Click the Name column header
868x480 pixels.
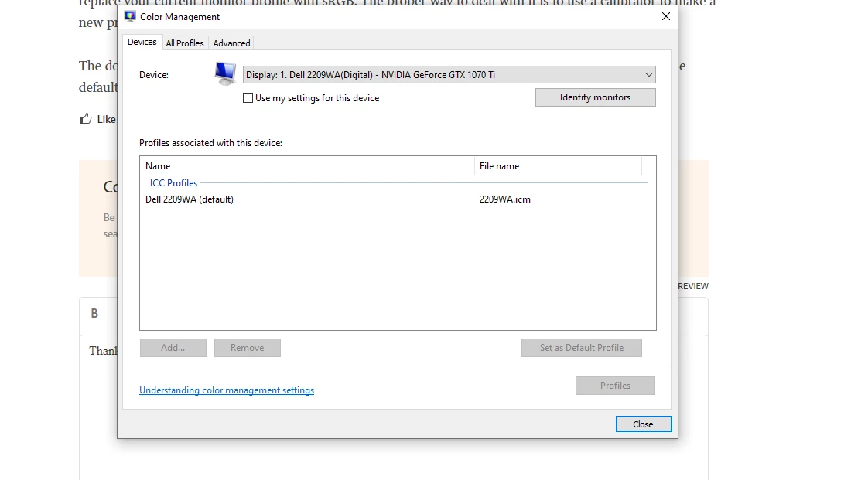pos(307,166)
